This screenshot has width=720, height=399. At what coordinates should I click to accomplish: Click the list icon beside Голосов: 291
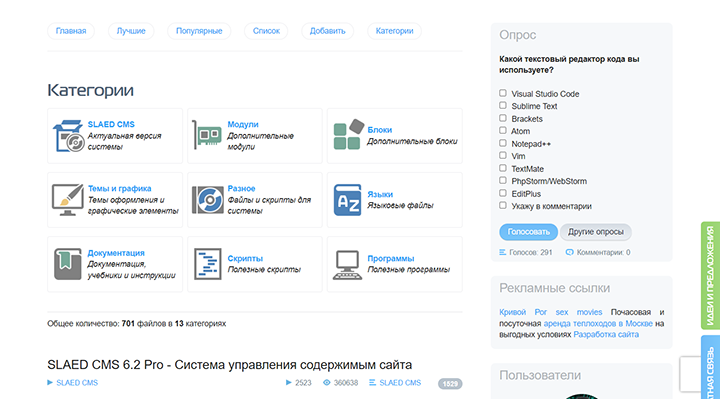click(x=502, y=252)
